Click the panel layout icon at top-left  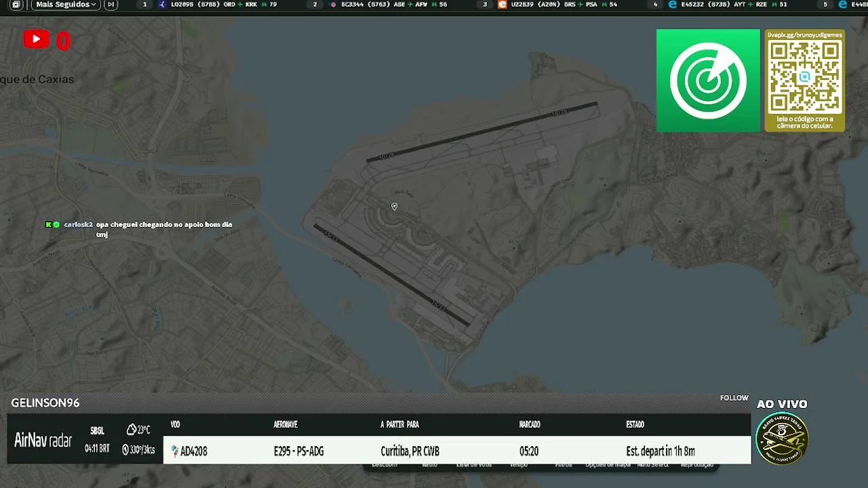pos(16,4)
